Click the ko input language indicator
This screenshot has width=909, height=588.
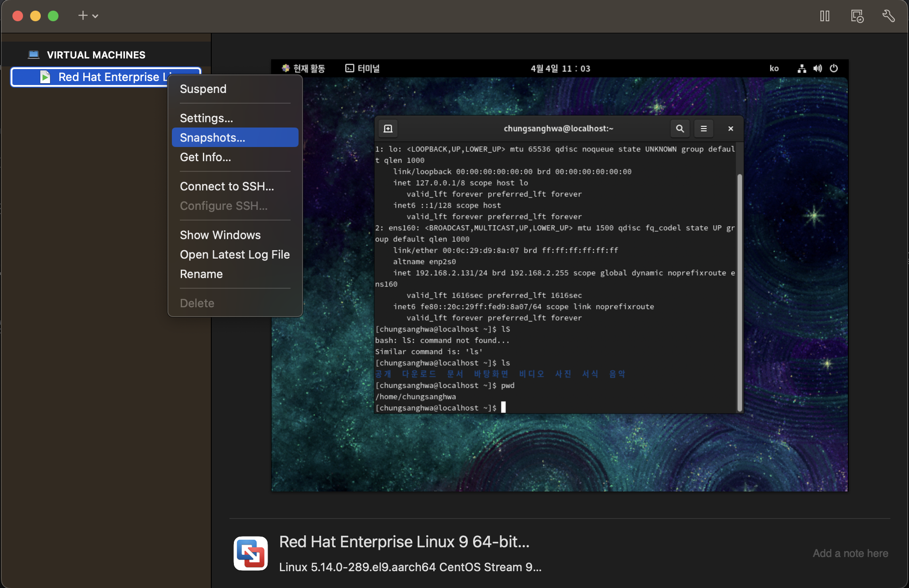774,69
